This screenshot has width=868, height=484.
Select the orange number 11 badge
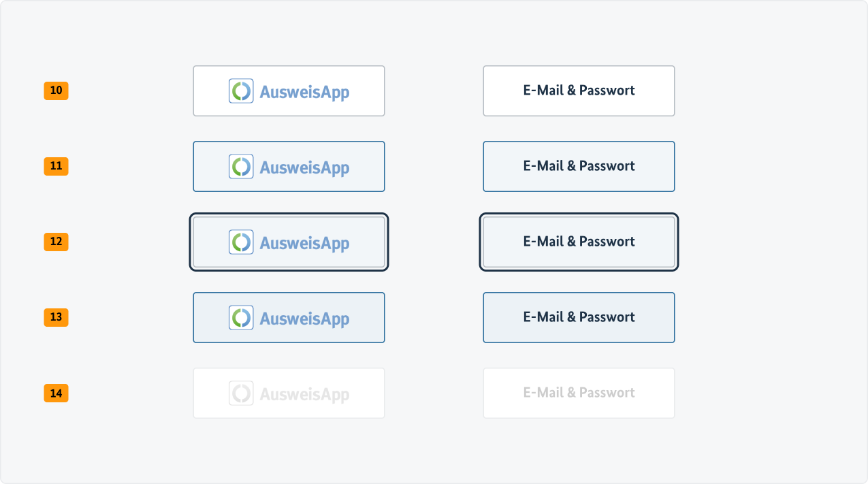(57, 166)
